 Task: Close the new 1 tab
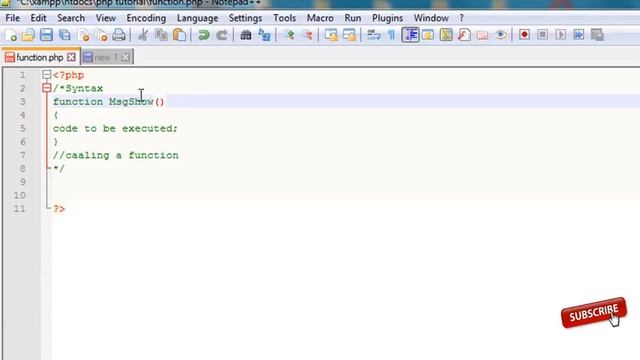tap(125, 58)
